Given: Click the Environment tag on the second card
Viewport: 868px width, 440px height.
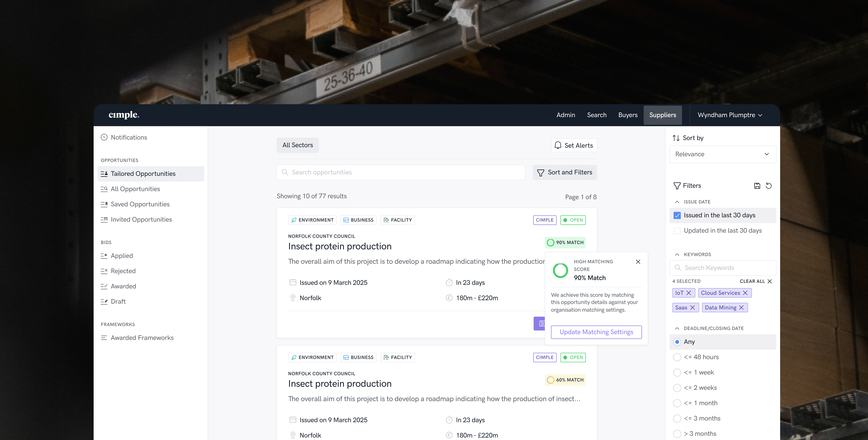Looking at the screenshot, I should point(312,357).
